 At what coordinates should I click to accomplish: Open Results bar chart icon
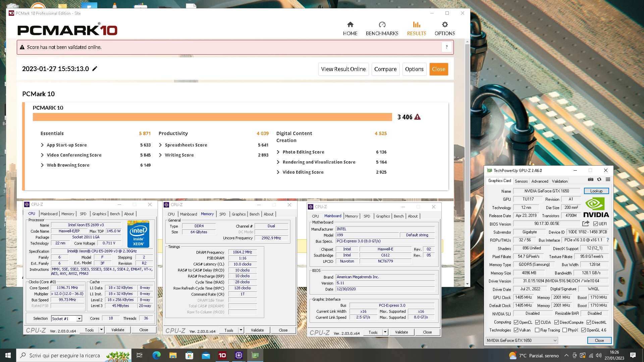(417, 24)
